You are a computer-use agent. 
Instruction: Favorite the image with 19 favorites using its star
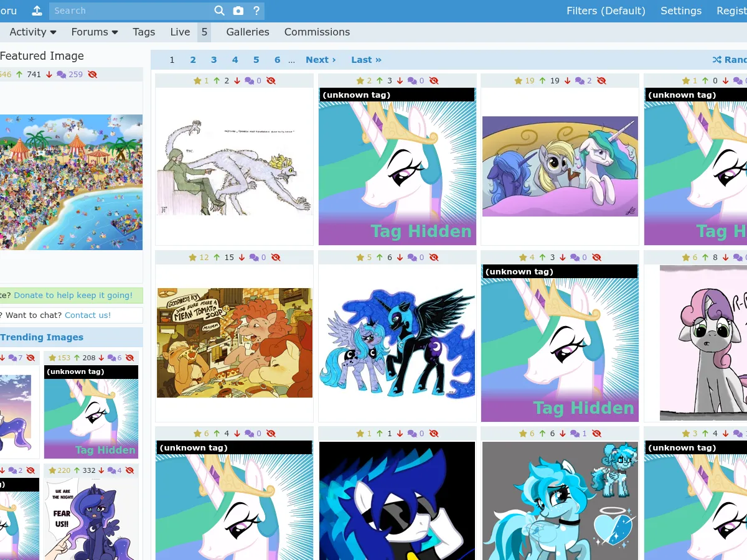coord(519,81)
